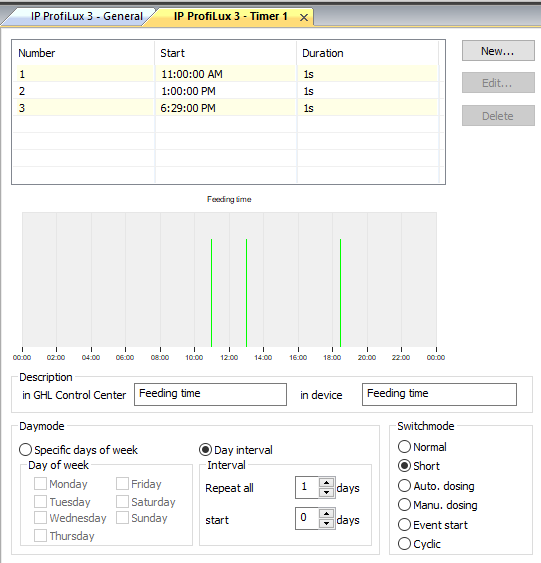Choose Auto. dosing switchmode
The width and height of the screenshot is (541, 563).
tap(404, 486)
